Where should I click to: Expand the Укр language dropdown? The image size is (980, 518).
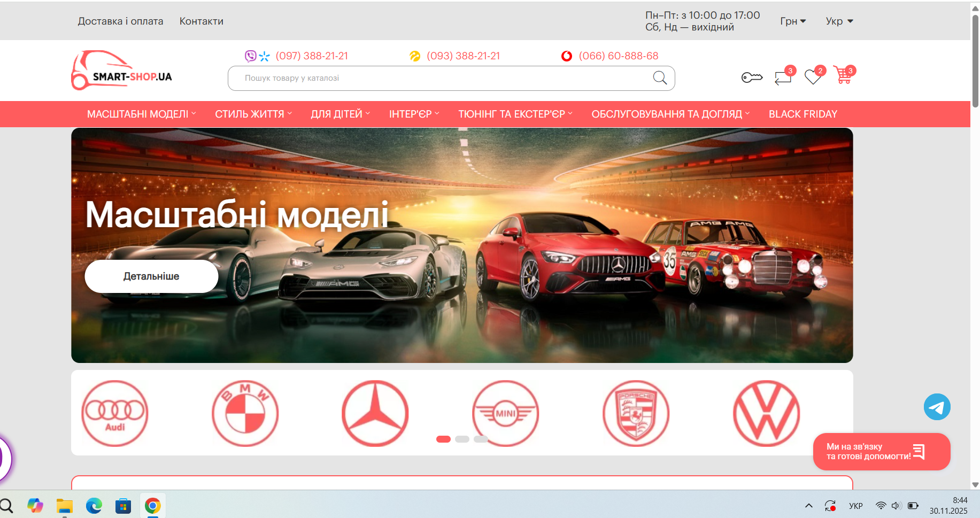point(839,21)
